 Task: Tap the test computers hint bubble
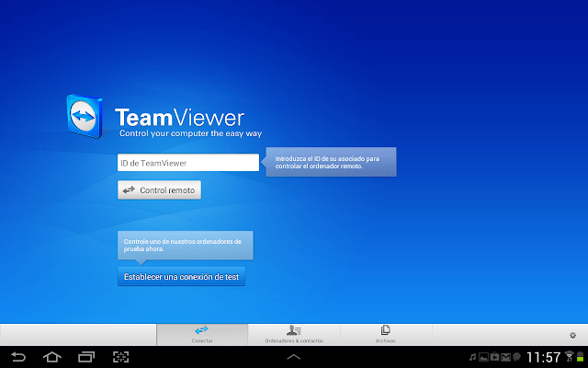point(185,245)
